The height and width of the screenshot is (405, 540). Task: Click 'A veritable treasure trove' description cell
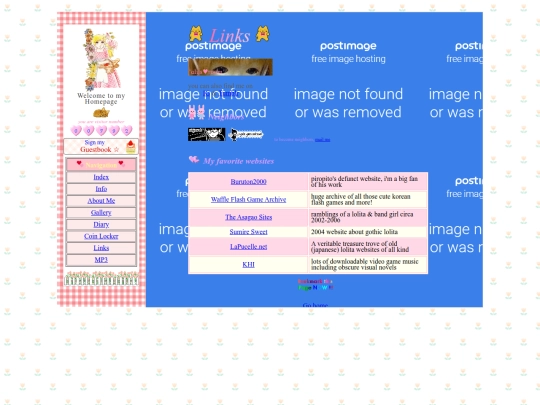[x=367, y=247]
